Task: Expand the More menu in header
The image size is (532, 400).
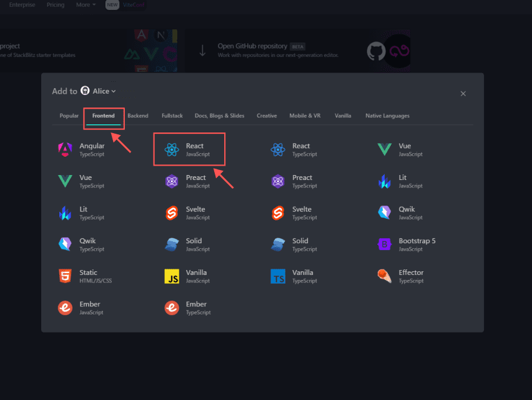Action: click(x=86, y=5)
